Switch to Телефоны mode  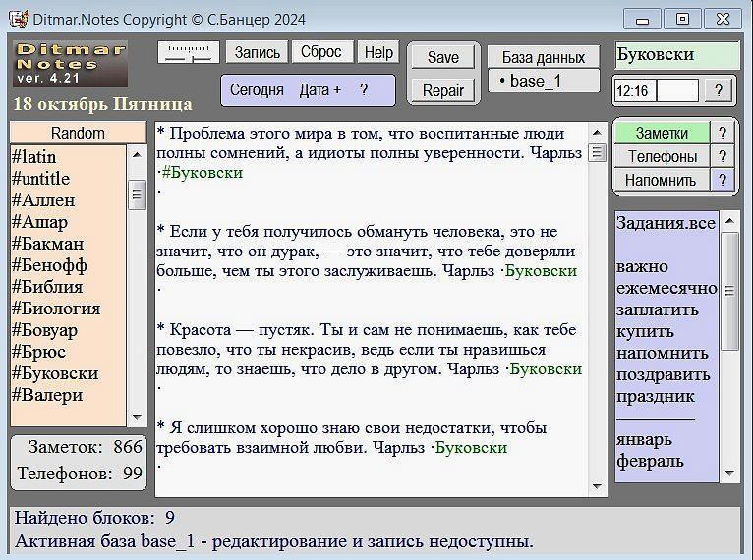[x=662, y=156]
